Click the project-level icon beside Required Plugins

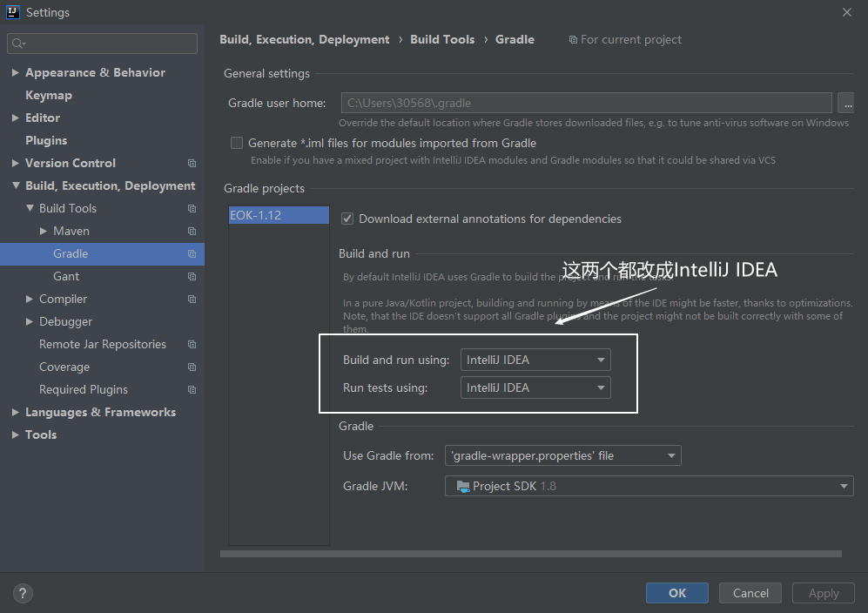click(192, 390)
